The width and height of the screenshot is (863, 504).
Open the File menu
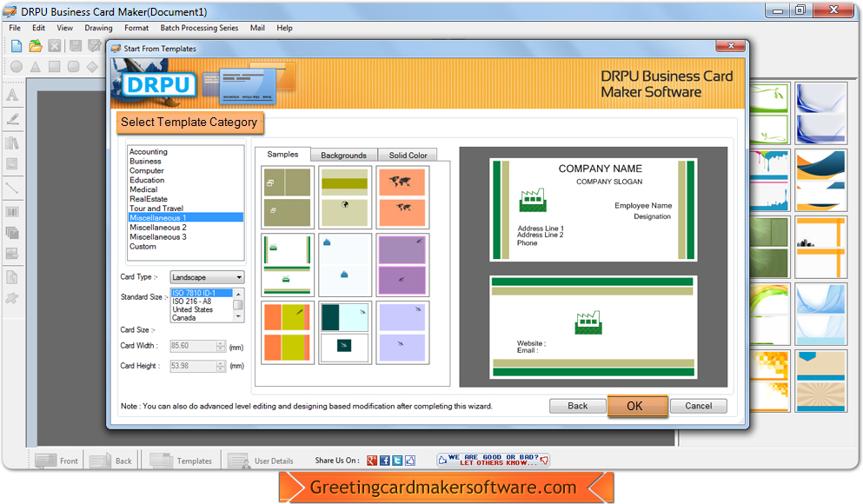[15, 28]
